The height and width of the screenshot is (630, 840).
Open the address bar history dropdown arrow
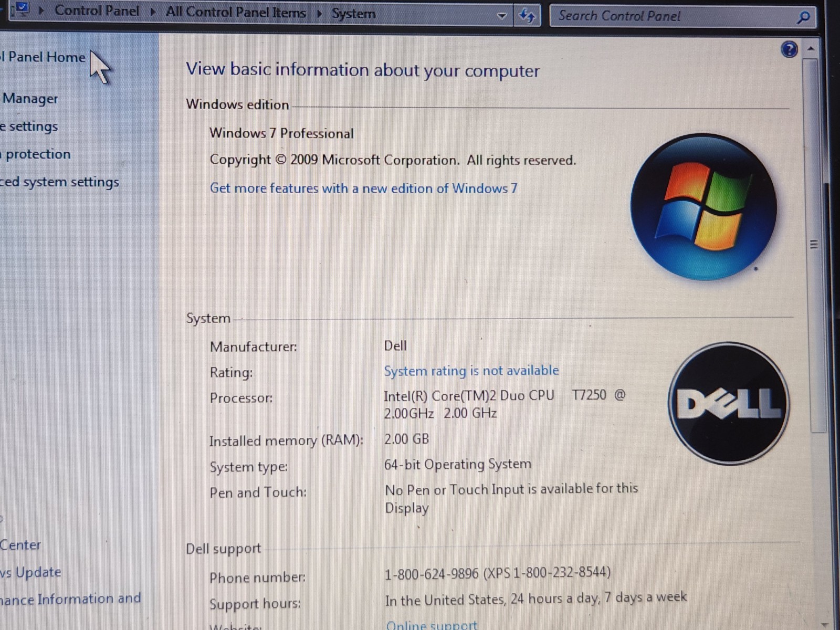502,16
